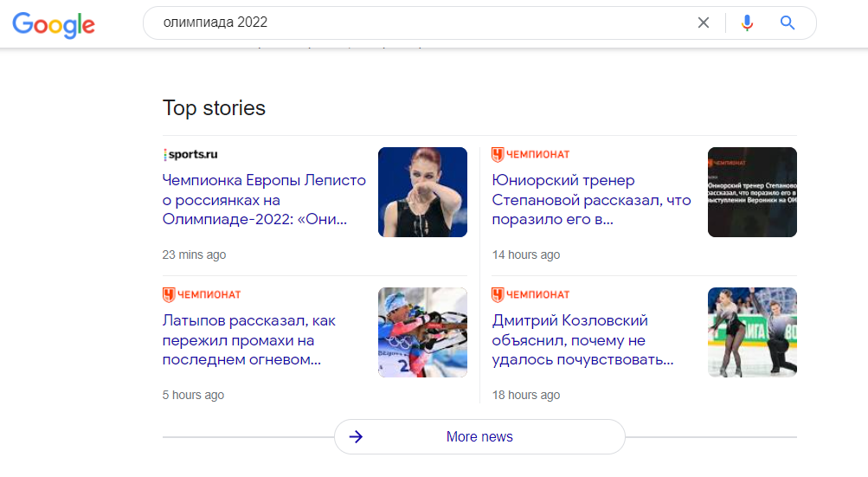Click the magnifying glass search icon
Viewport: 868px width, 477px height.
pyautogui.click(x=787, y=23)
